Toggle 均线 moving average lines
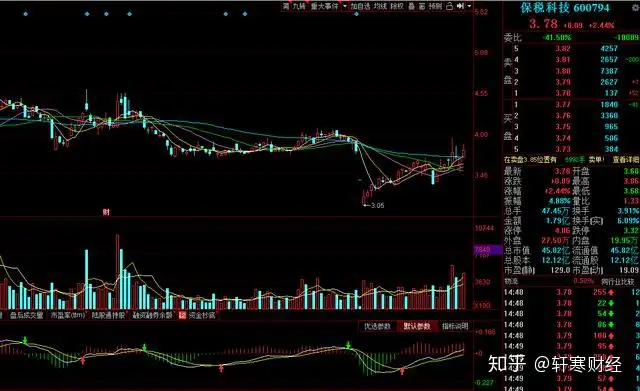Screen dimensions: 640x391 click(x=380, y=6)
